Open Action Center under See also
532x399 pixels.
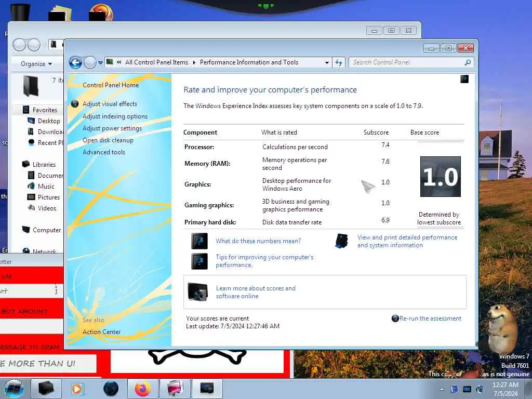[102, 332]
